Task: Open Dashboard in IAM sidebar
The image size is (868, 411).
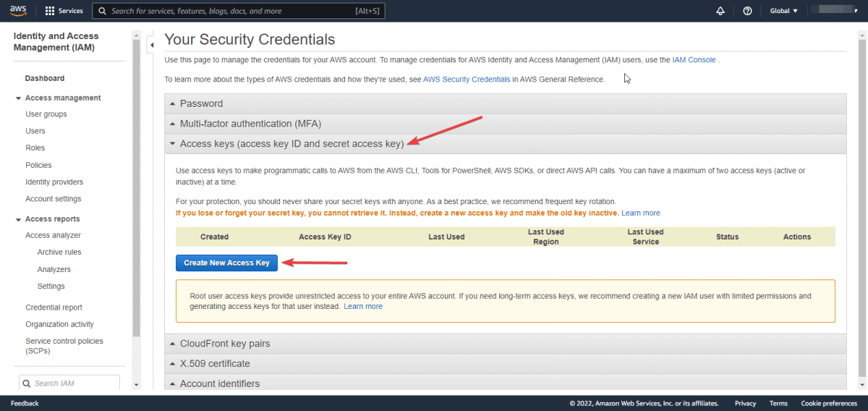Action: 45,78
